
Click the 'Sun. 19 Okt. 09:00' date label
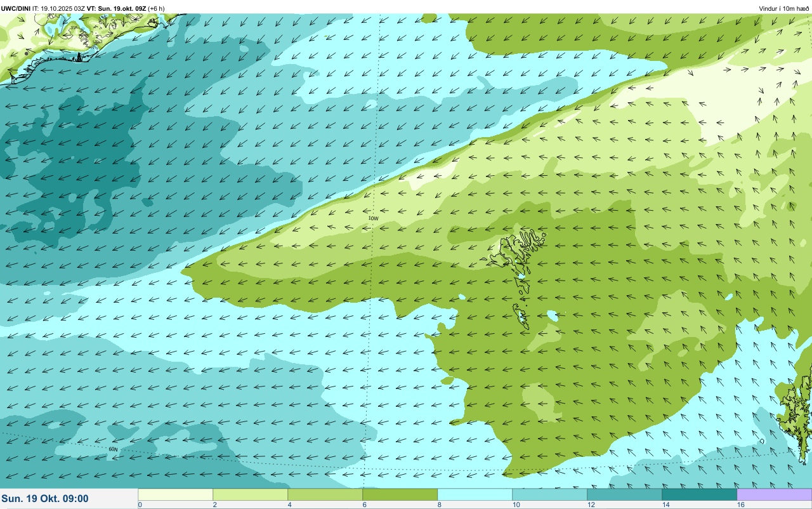coord(45,499)
